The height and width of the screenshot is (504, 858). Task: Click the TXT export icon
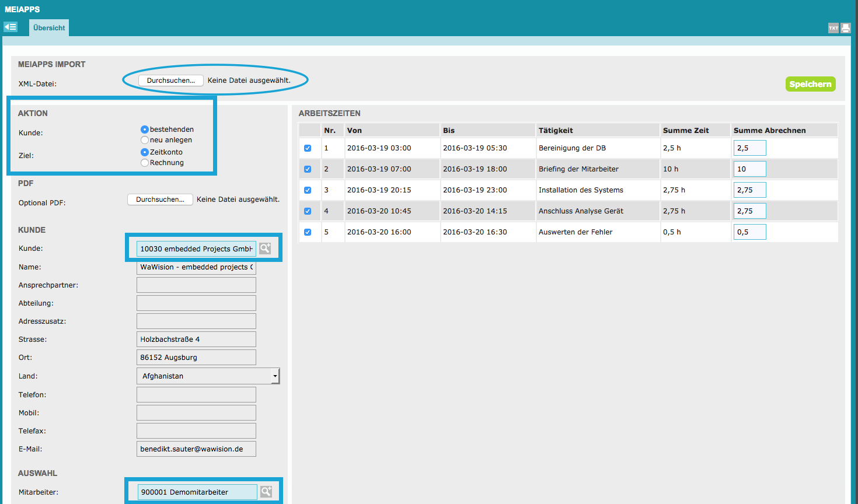[x=833, y=28]
